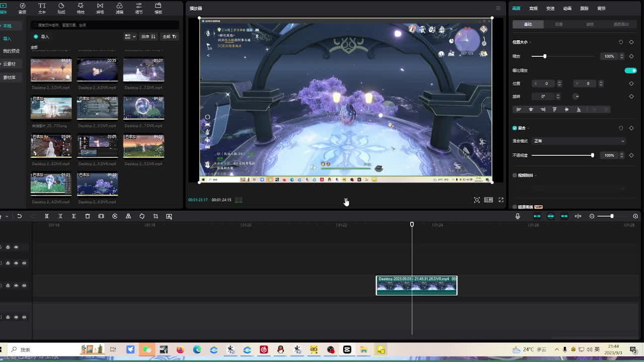Screen dimensions: 644x362
Task: Open the grid view mode dropdown
Action: tap(130, 37)
